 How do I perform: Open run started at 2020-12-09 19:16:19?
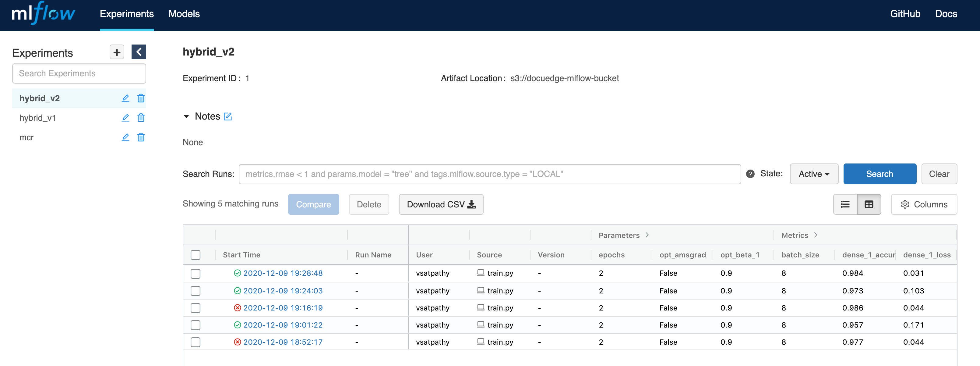tap(283, 308)
